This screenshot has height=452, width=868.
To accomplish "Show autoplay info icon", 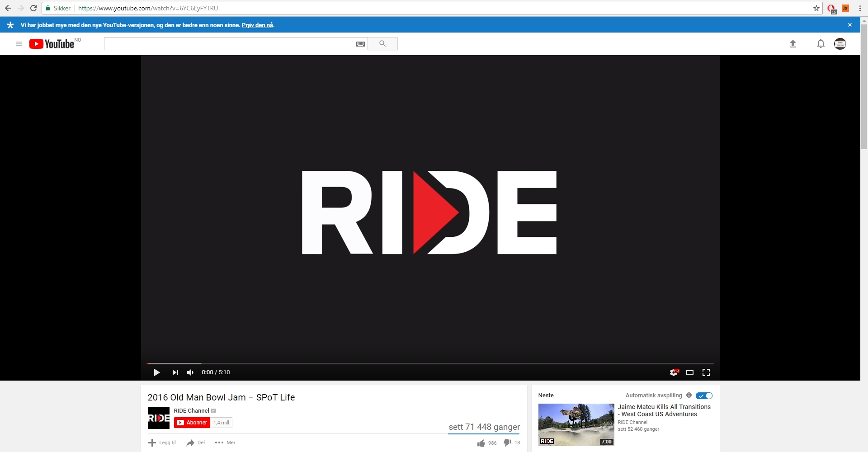I will pyautogui.click(x=689, y=395).
